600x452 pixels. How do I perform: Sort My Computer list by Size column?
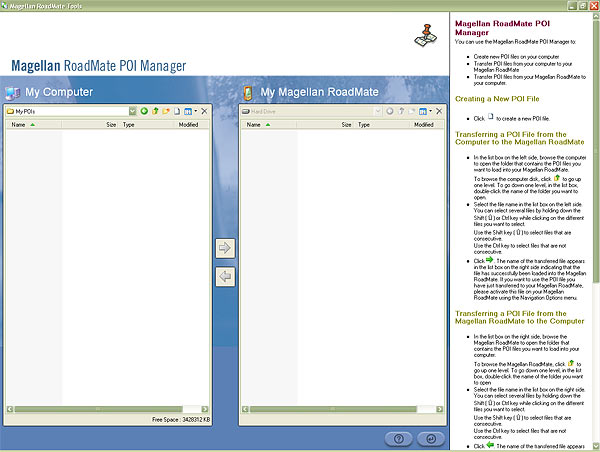point(91,125)
